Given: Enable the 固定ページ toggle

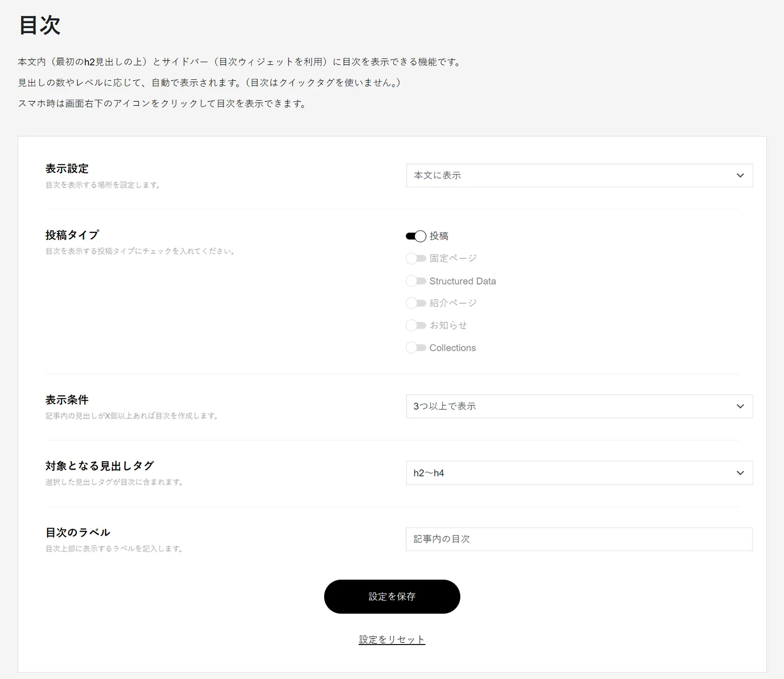Looking at the screenshot, I should pyautogui.click(x=415, y=258).
